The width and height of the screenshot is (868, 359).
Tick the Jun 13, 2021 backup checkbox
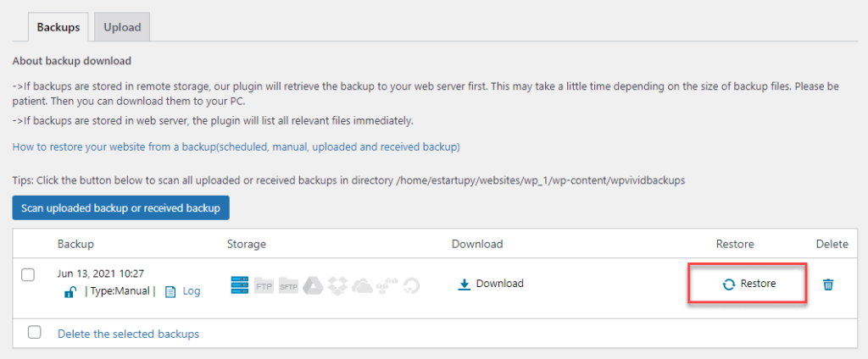click(28, 274)
